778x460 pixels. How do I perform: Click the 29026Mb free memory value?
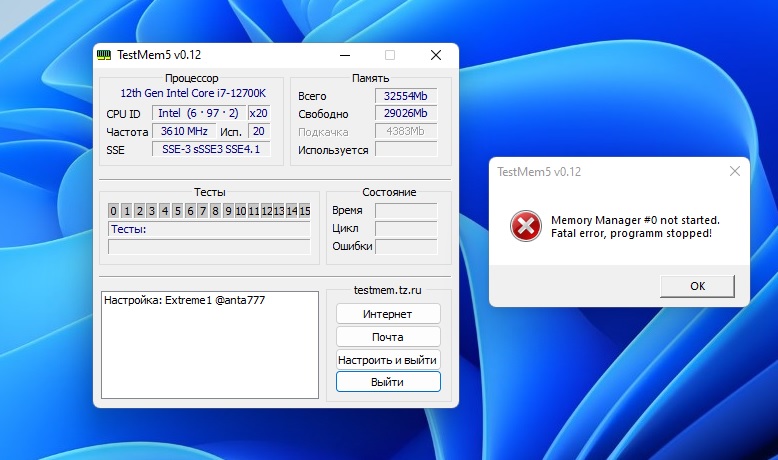406,113
